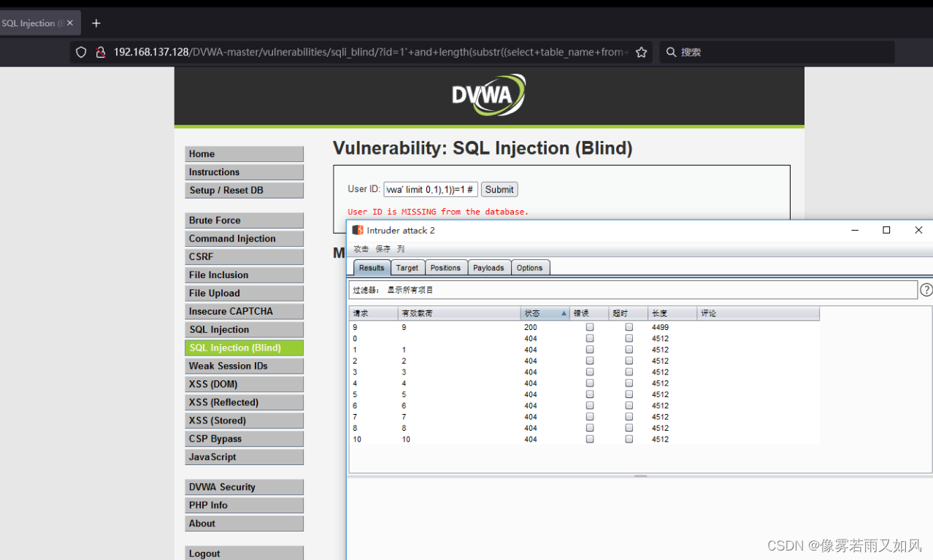Image resolution: width=933 pixels, height=560 pixels.
Task: Click the Submit button next to User ID
Action: [x=499, y=189]
